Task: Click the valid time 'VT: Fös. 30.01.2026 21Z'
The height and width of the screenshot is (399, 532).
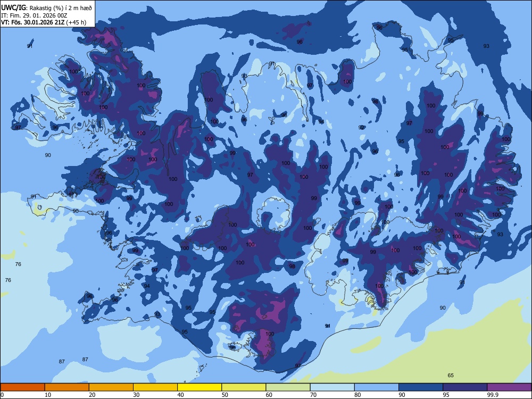Action: coord(33,22)
